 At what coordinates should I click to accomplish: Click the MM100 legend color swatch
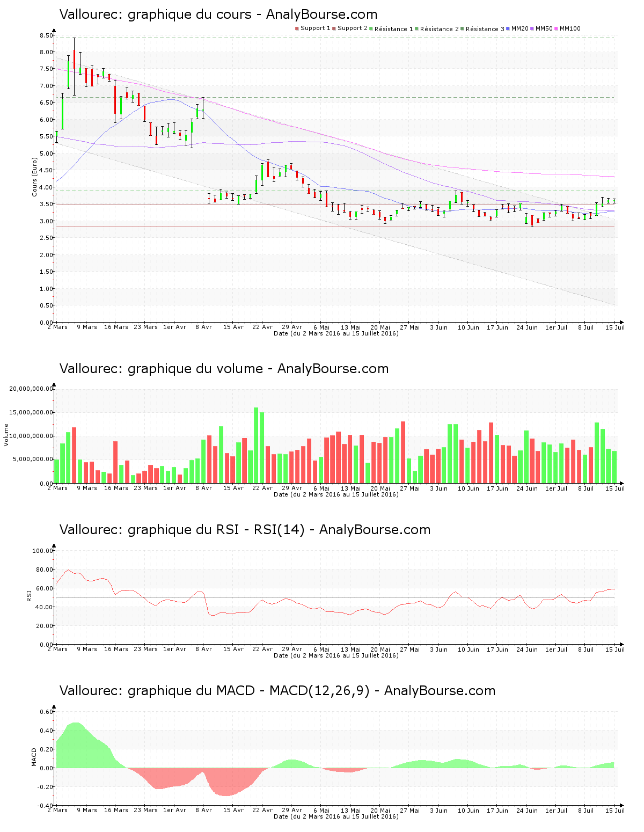click(556, 28)
